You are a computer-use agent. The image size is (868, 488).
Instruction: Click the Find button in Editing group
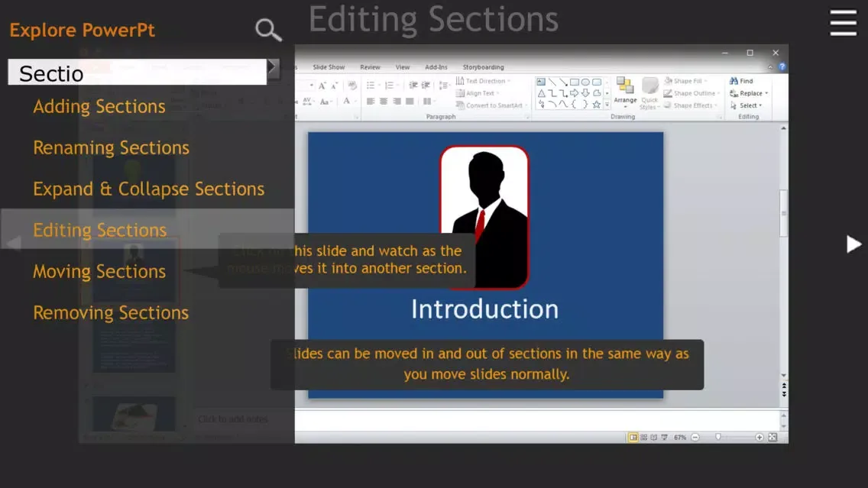(741, 81)
